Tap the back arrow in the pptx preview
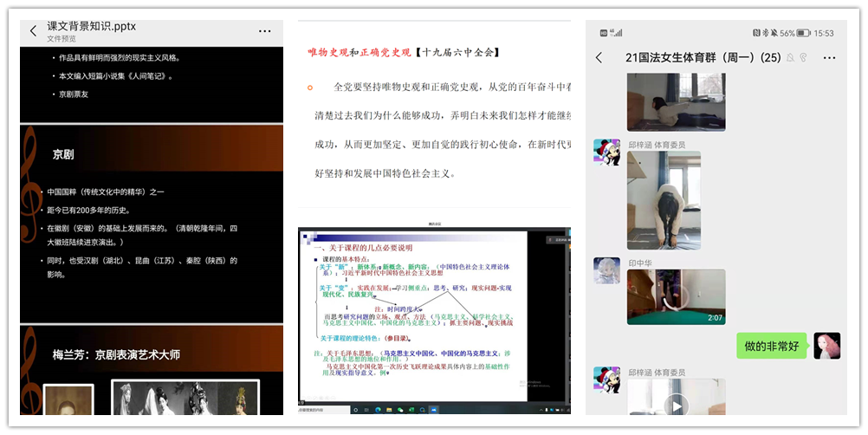The height and width of the screenshot is (435, 868). point(33,31)
